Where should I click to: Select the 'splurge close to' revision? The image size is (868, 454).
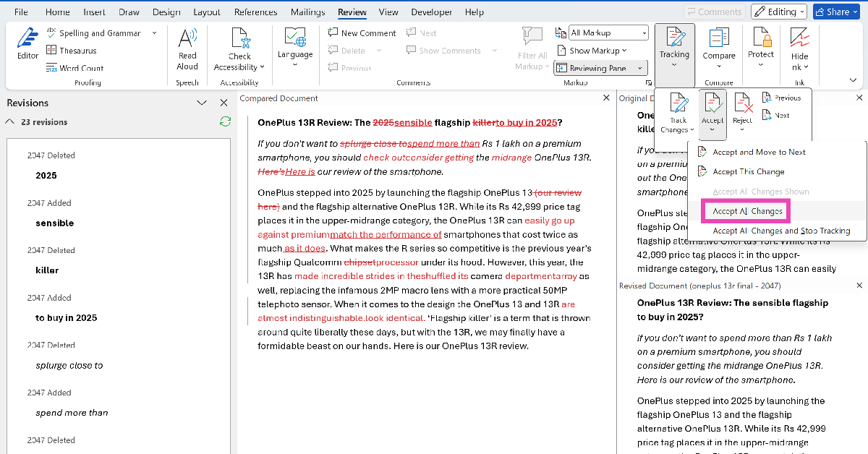(69, 366)
